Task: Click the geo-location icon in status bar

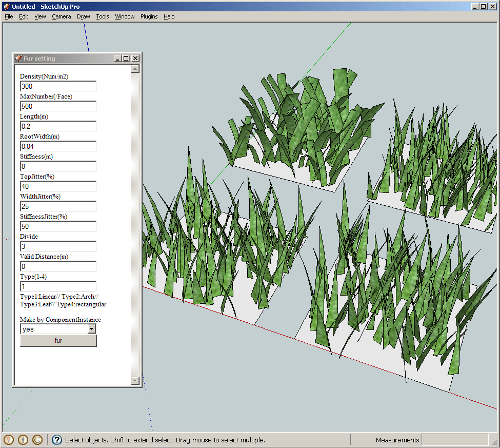Action: tap(9, 440)
